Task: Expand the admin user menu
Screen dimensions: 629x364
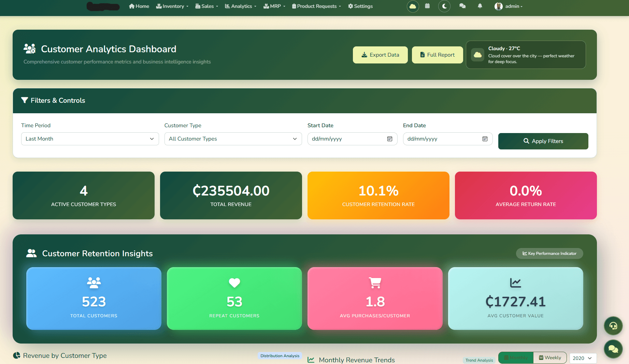Action: (x=509, y=6)
